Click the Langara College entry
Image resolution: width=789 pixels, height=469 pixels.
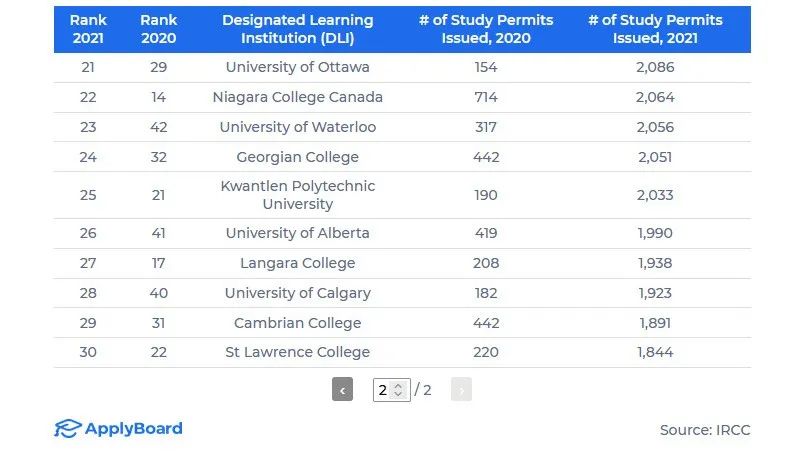click(x=297, y=263)
